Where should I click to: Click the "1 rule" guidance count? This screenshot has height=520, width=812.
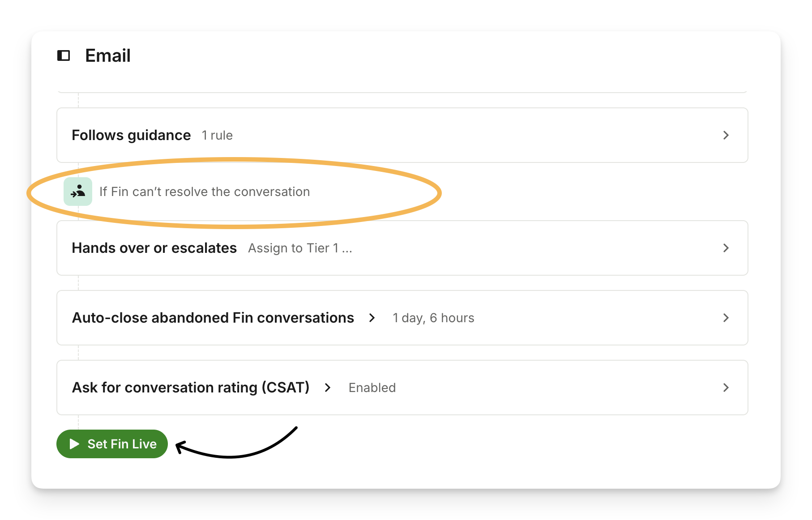pos(217,135)
